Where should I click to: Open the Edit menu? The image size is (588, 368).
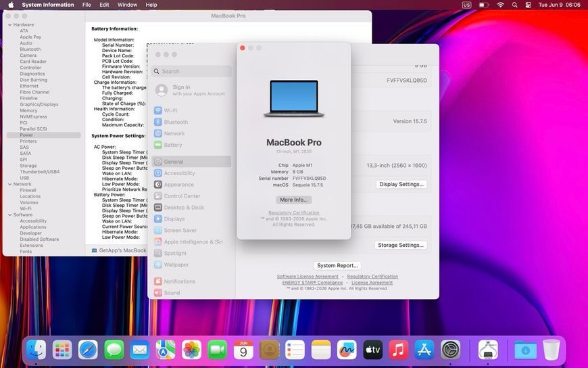(104, 5)
